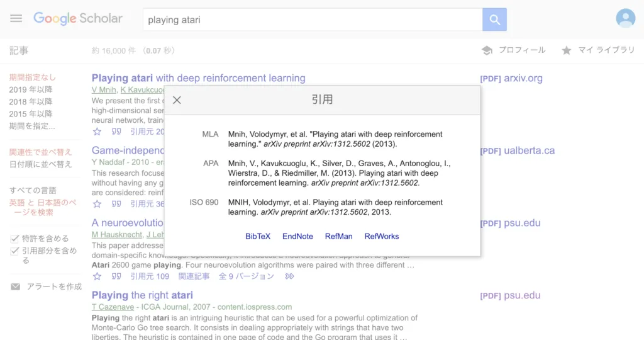Image resolution: width=644 pixels, height=340 pixels.
Task: Export citation as BibTeX
Action: pyautogui.click(x=258, y=237)
